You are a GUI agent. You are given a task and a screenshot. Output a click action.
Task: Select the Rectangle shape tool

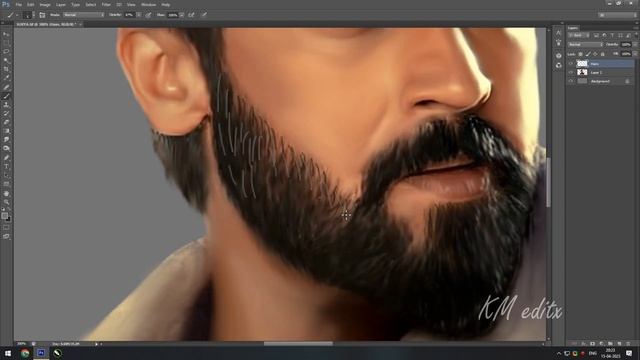(6, 184)
